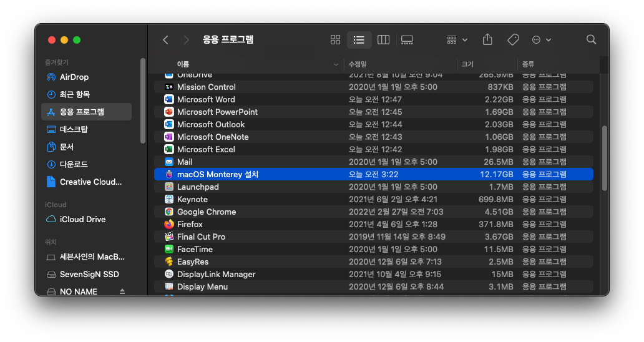
Task: Select the EasyRes app icon
Action: [169, 261]
